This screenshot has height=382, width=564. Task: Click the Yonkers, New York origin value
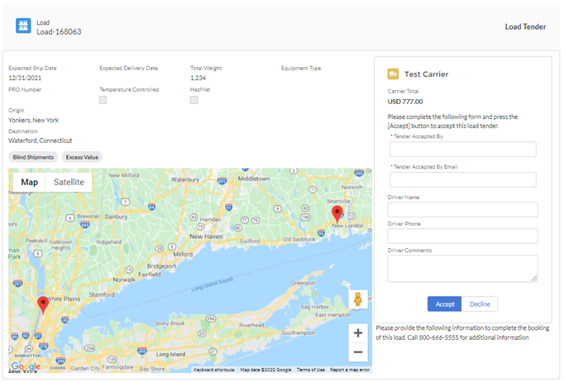point(33,120)
